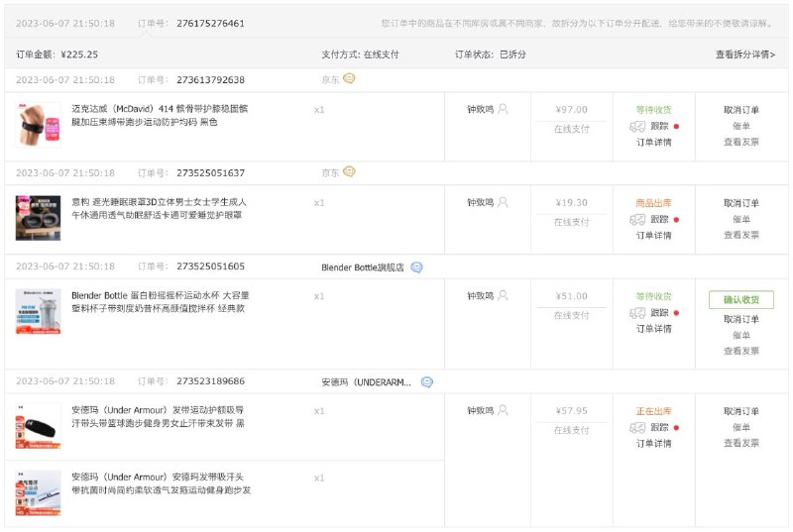
Task: Click 查看发票 for McDavid order
Action: coord(740,142)
